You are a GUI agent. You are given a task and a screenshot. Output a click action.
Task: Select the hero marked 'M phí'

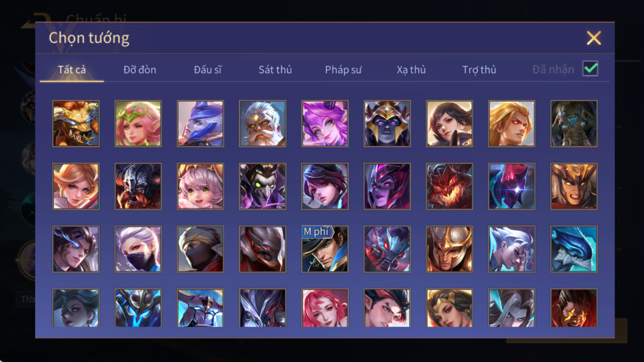(x=325, y=249)
